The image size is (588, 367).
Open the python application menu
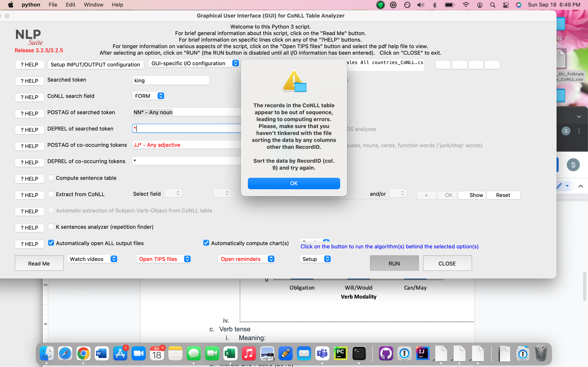pyautogui.click(x=31, y=5)
